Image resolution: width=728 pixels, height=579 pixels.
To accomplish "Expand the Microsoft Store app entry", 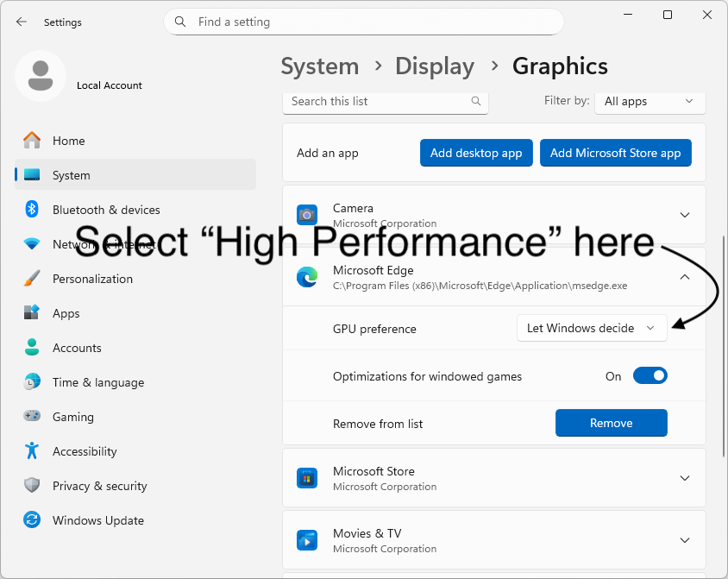I will [684, 477].
